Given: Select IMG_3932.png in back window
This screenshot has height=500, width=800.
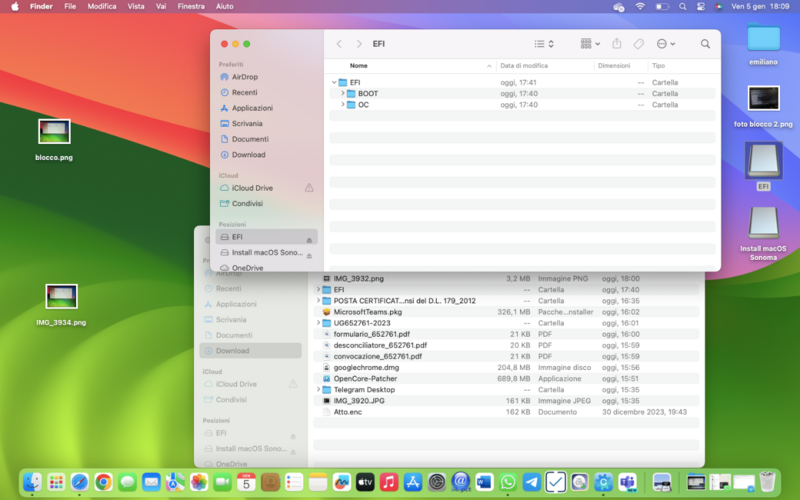Looking at the screenshot, I should (506, 279).
